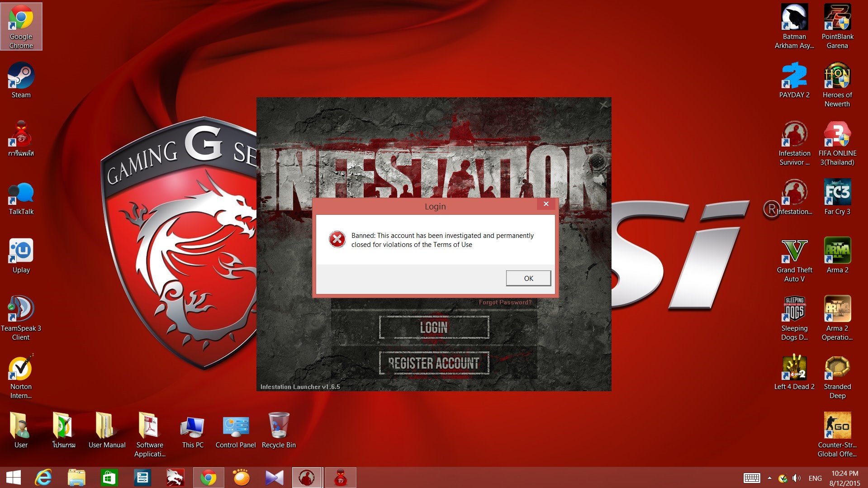Select the User Manual folder
Viewport: 868px width, 488px height.
pyautogui.click(x=107, y=431)
